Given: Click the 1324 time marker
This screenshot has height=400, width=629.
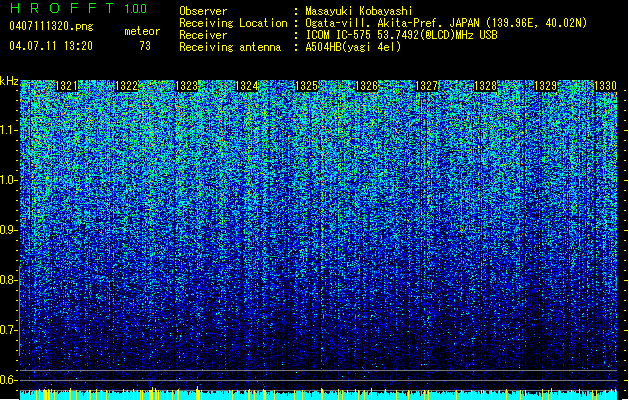Looking at the screenshot, I should tap(246, 86).
